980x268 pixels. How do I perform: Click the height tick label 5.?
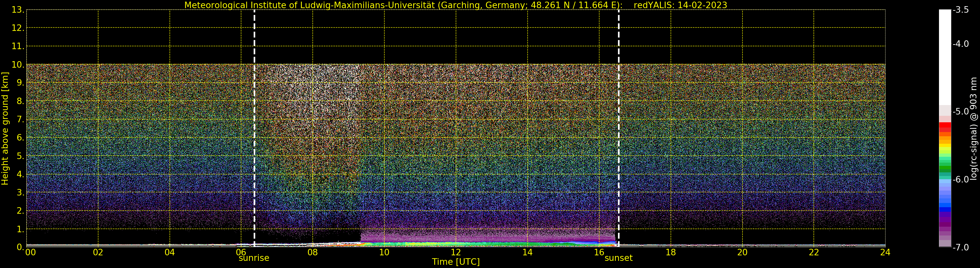coord(20,156)
